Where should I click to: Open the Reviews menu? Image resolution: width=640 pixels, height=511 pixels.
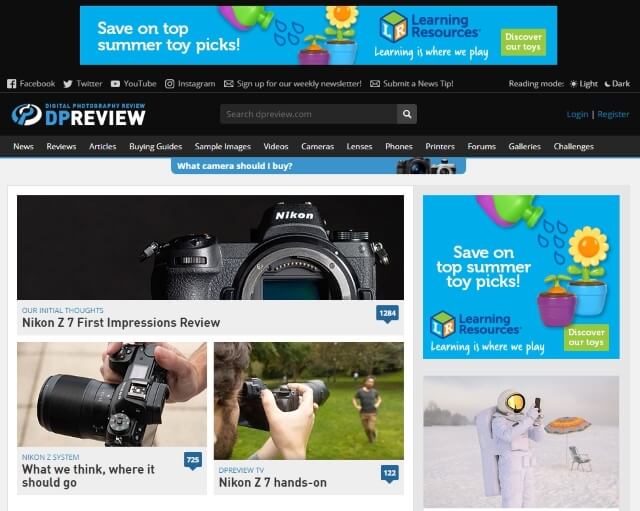[x=61, y=147]
